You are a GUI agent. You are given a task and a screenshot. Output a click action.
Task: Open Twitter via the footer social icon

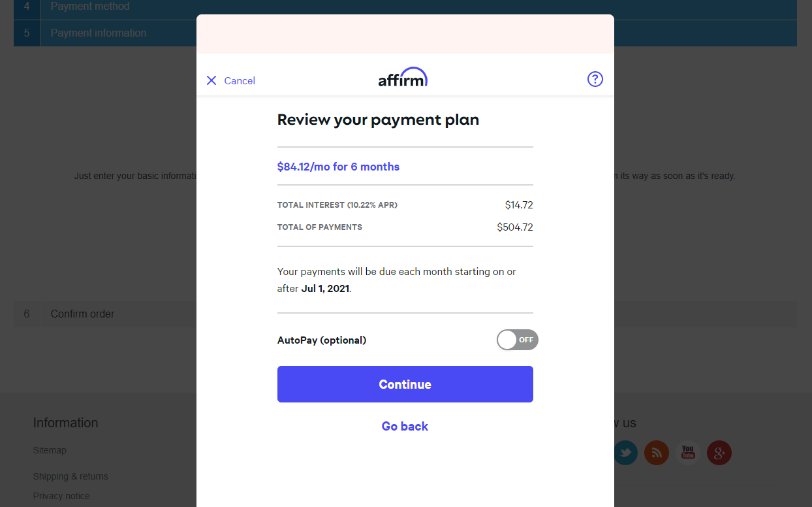625,452
